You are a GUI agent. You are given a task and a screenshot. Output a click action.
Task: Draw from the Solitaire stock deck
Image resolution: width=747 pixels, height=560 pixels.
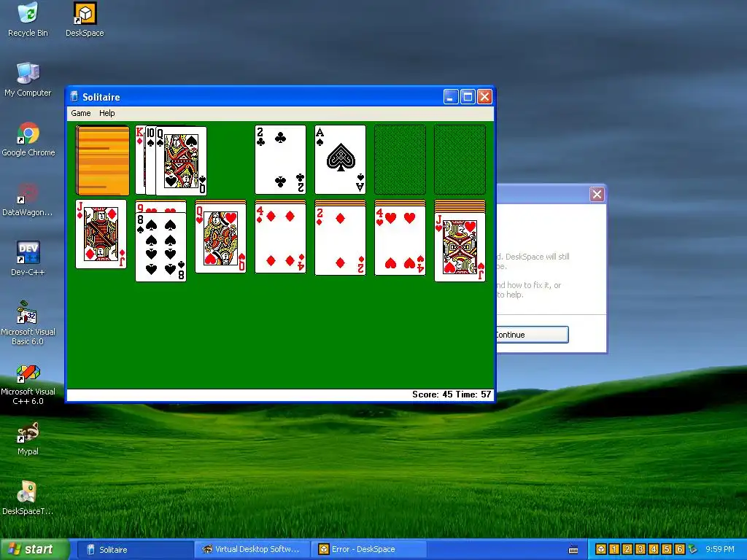tap(102, 160)
